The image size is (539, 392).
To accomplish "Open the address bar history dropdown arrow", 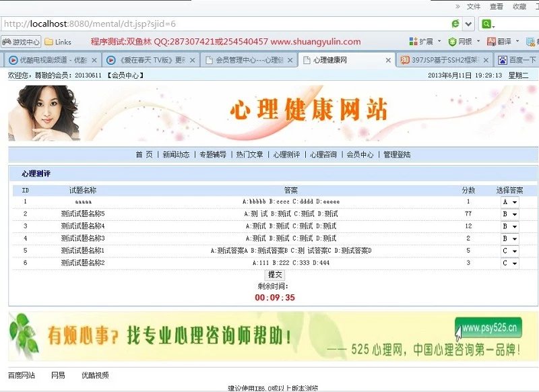I will click(468, 24).
